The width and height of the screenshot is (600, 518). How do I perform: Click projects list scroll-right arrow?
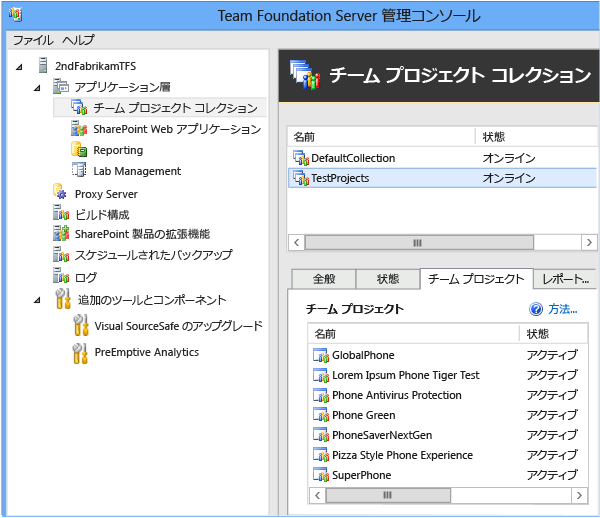pos(579,495)
